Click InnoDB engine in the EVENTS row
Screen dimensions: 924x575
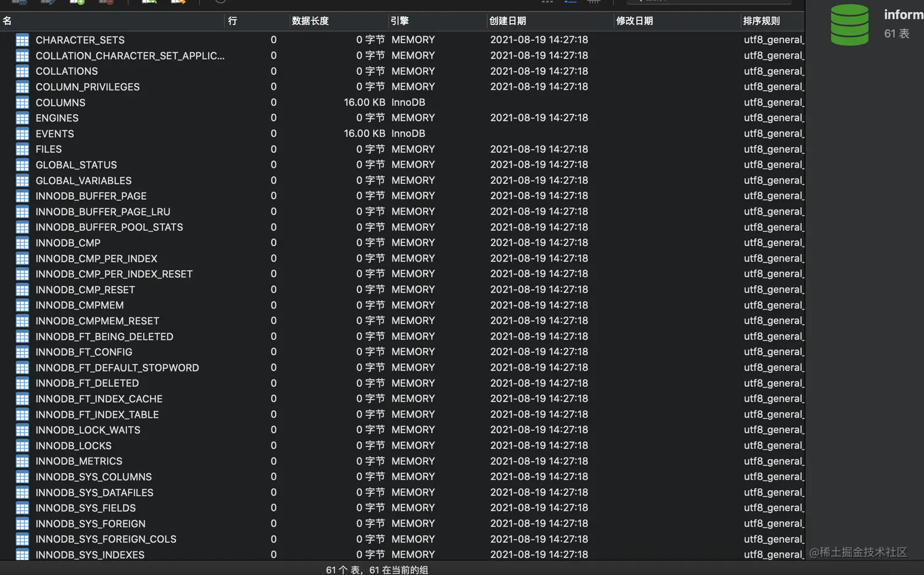point(408,134)
